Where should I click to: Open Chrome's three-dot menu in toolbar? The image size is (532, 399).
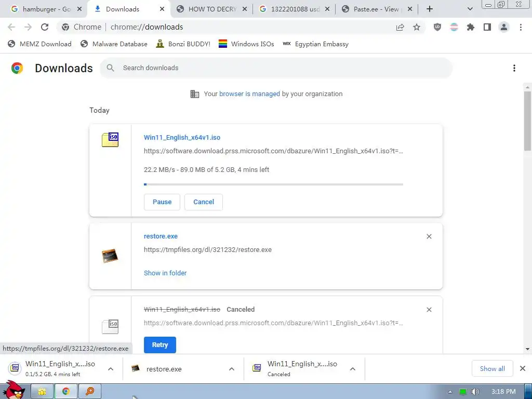[x=521, y=27]
